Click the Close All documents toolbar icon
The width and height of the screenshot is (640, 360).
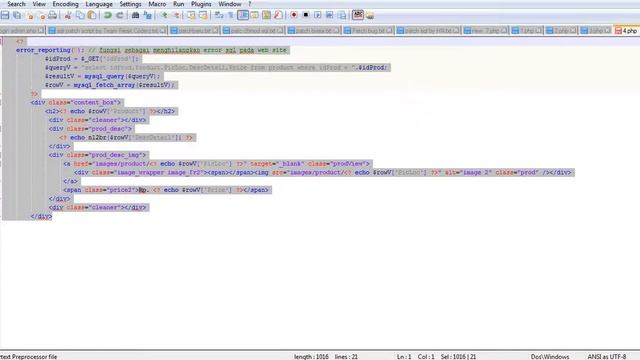click(41, 16)
